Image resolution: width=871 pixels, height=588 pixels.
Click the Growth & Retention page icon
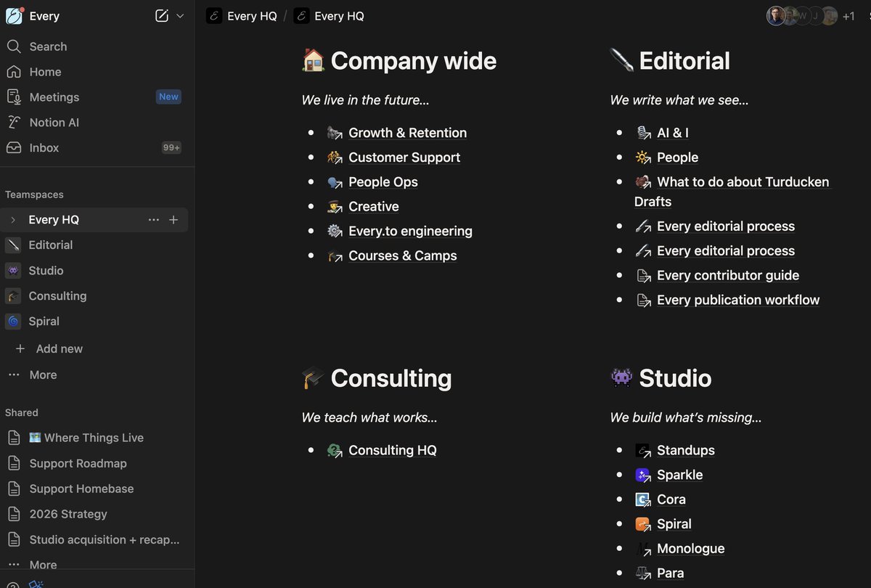[x=335, y=133]
